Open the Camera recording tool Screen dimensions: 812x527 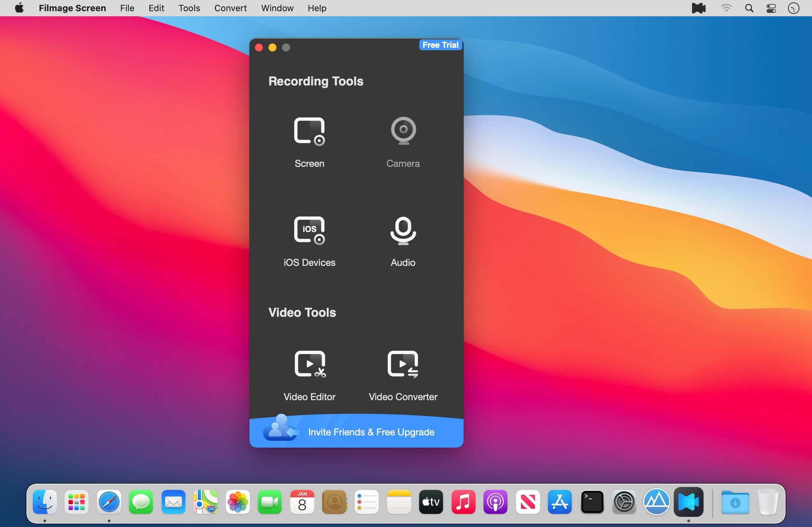pyautogui.click(x=403, y=131)
